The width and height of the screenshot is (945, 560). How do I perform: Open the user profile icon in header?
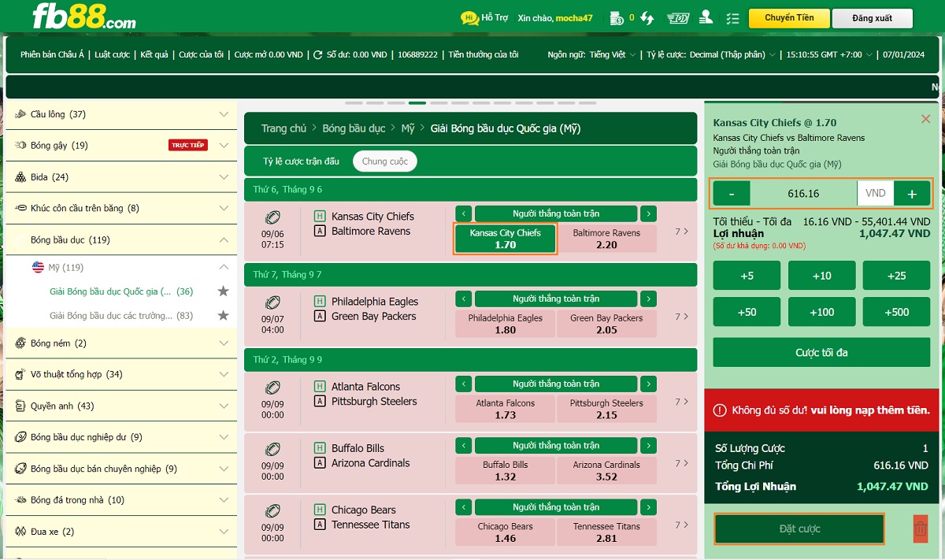706,17
